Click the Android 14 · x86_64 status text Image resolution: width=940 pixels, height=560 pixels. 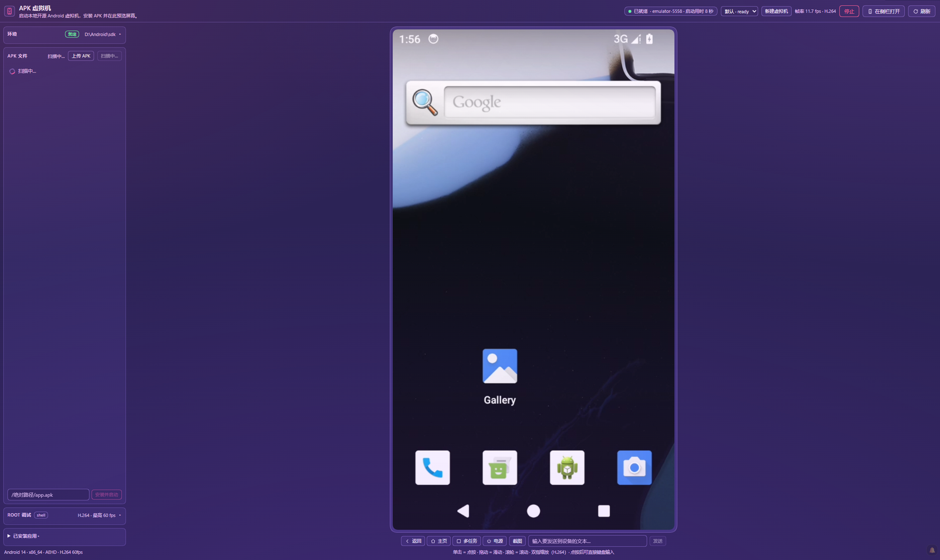[43, 552]
